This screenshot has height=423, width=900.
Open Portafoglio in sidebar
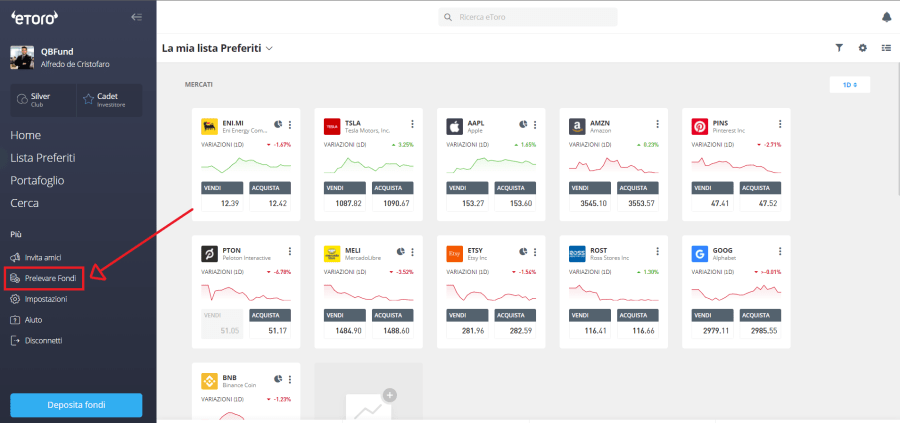tap(37, 181)
